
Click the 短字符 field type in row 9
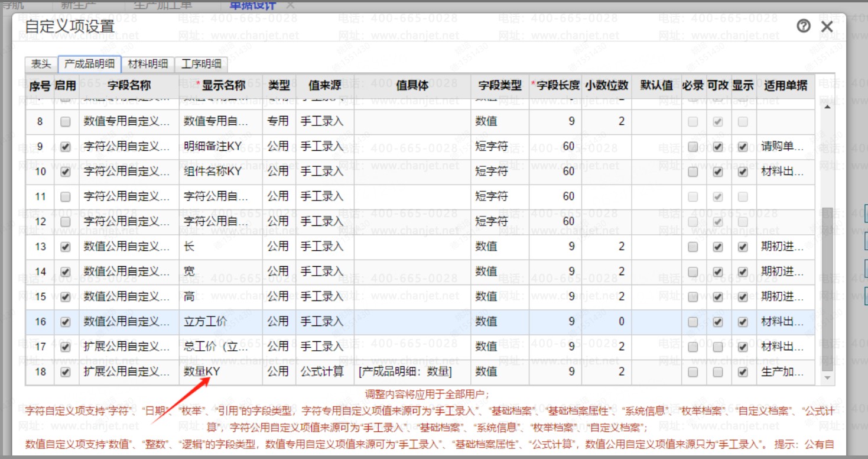click(x=500, y=146)
